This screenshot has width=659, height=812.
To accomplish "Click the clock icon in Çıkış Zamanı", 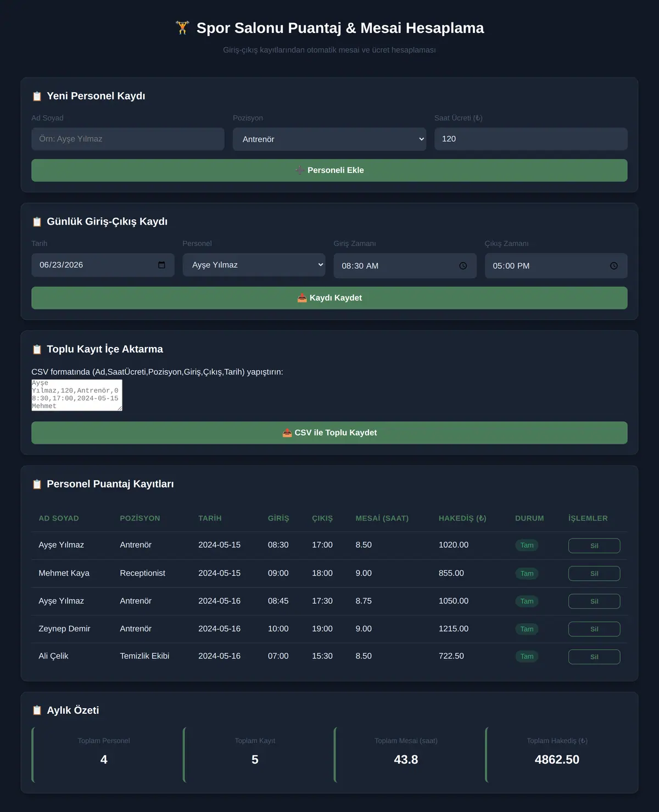I will pos(614,266).
